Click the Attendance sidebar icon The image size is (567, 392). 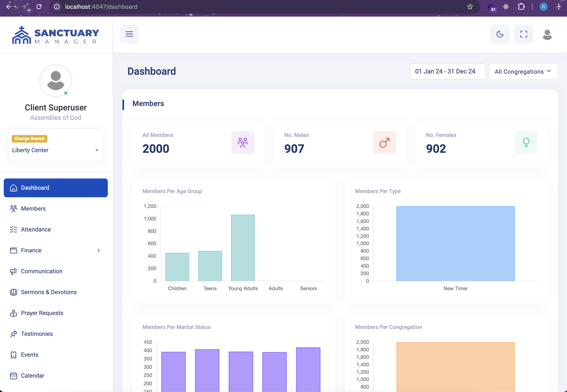pos(13,229)
